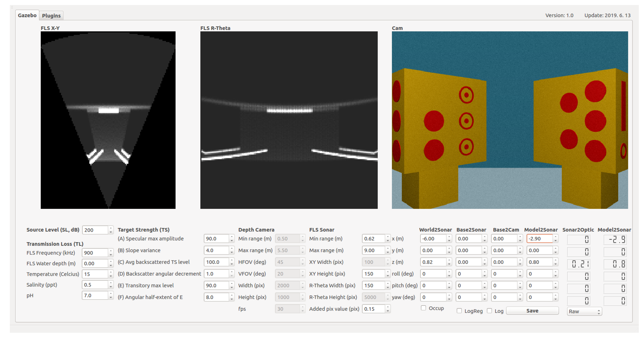Viewport: 644px width, 337px height.
Task: Click the Version: 1.0 label
Action: click(x=559, y=15)
